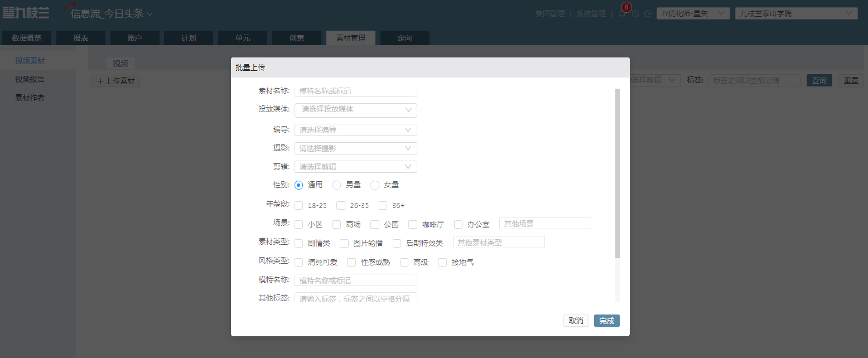Image resolution: width=868 pixels, height=358 pixels.
Task: Tick the 咖啡厅 scene checkbox
Action: tap(413, 224)
